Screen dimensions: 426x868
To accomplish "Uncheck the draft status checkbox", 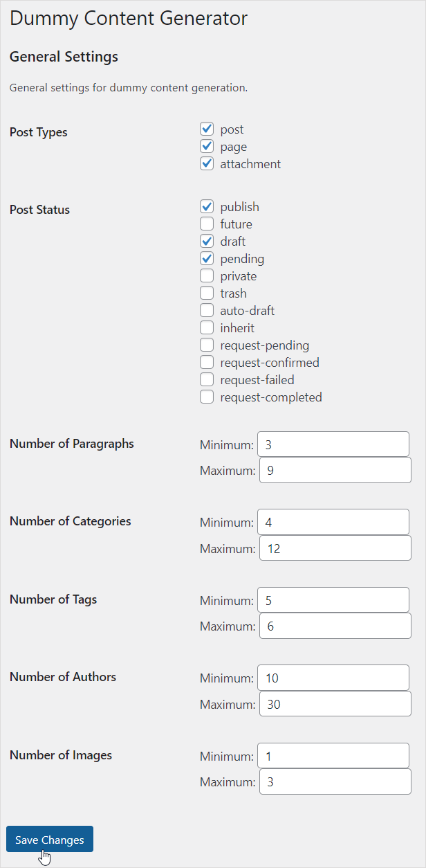I will [207, 241].
